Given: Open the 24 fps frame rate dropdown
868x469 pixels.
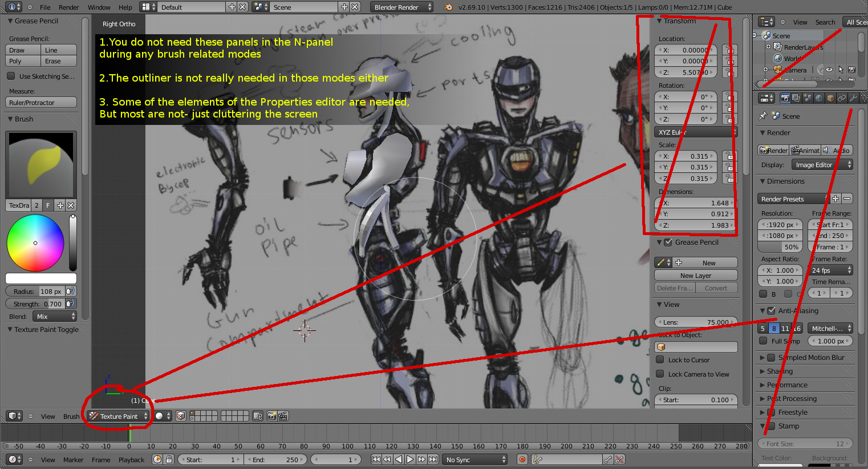Looking at the screenshot, I should [832, 270].
